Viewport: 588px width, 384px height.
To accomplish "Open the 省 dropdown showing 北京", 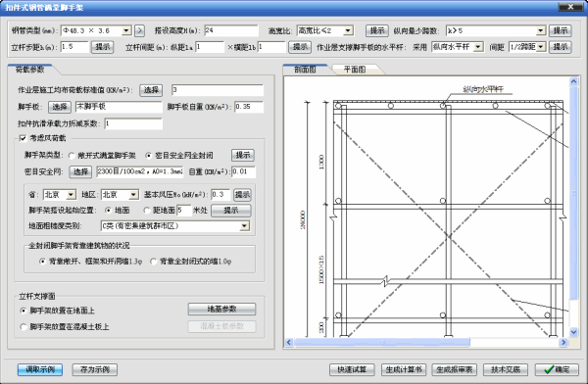I will pos(71,195).
